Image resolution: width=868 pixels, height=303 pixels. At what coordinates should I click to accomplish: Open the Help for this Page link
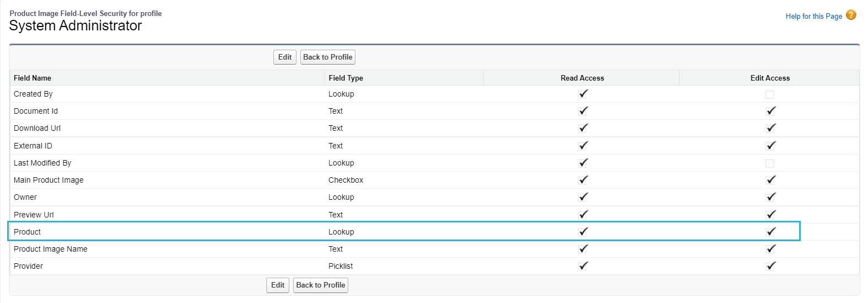click(813, 17)
